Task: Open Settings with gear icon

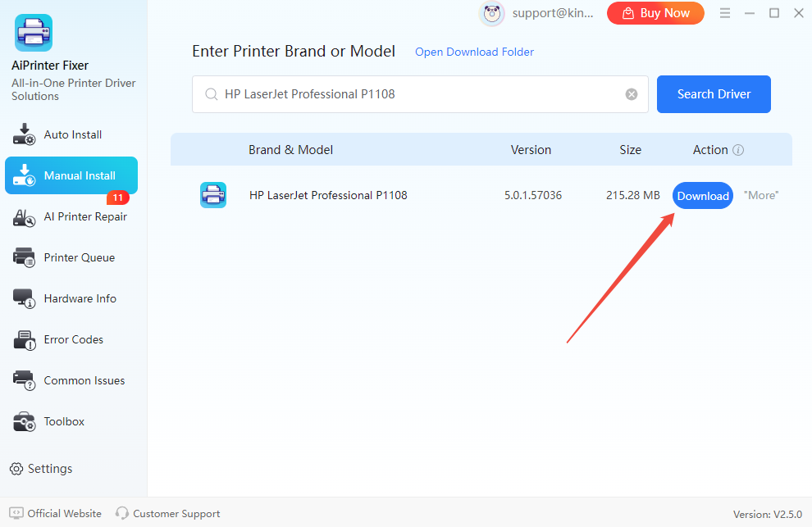Action: pyautogui.click(x=41, y=469)
